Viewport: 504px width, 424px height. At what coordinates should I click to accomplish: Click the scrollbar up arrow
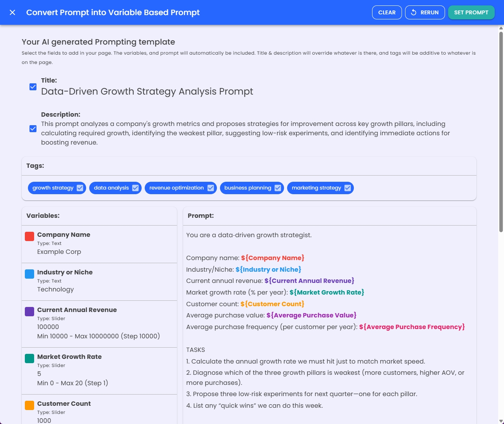click(x=501, y=28)
